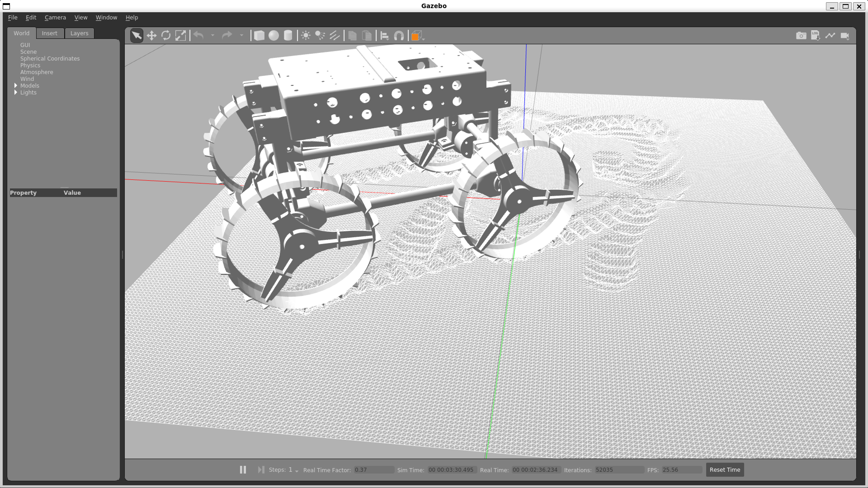Expand the Models tree item
The width and height of the screenshot is (868, 488).
point(16,86)
